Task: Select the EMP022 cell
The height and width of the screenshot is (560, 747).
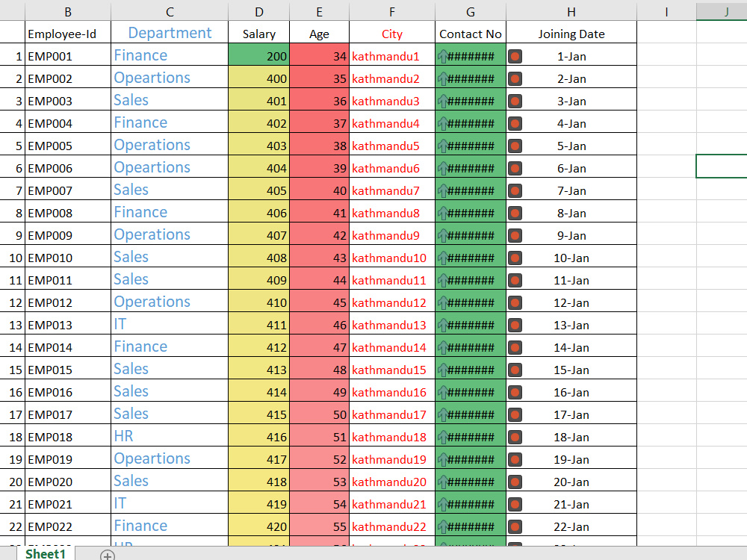Action: pyautogui.click(x=68, y=526)
